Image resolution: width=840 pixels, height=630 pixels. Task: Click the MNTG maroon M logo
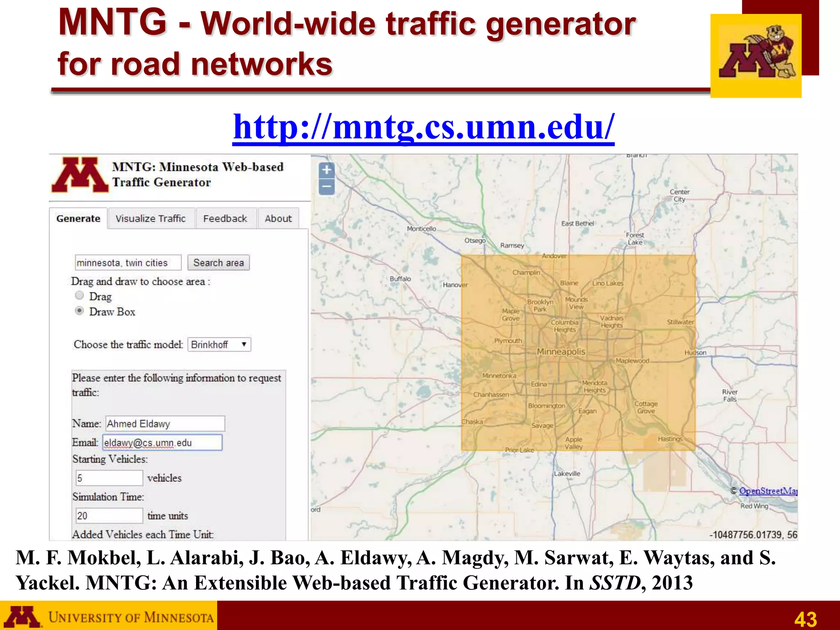coord(80,175)
